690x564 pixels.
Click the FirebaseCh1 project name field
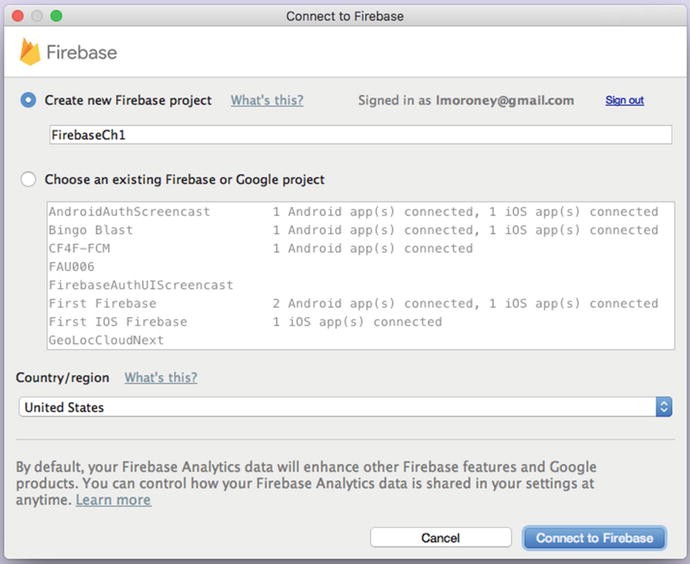pyautogui.click(x=360, y=134)
